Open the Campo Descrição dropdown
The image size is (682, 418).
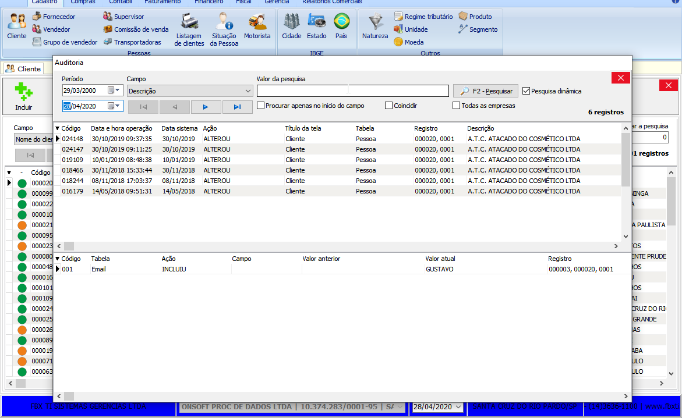(248, 91)
